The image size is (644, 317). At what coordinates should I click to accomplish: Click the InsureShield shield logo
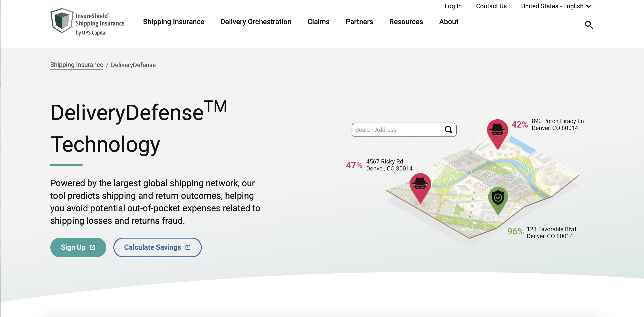(62, 21)
